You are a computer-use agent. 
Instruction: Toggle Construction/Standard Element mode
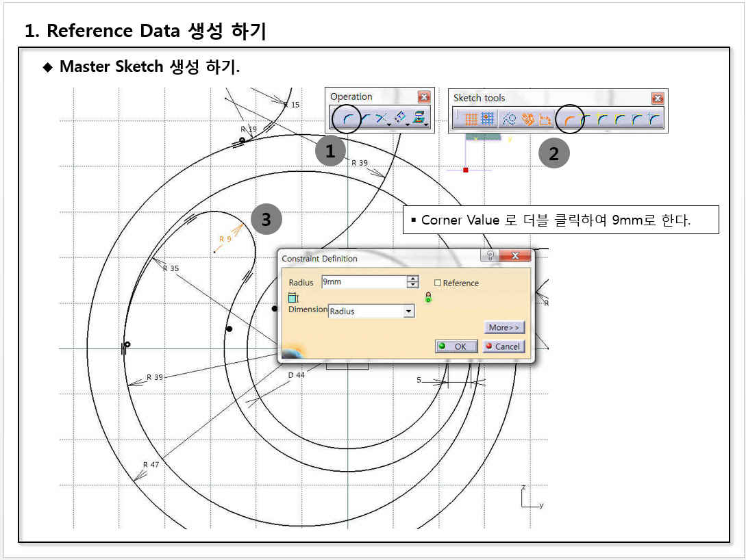coord(508,120)
